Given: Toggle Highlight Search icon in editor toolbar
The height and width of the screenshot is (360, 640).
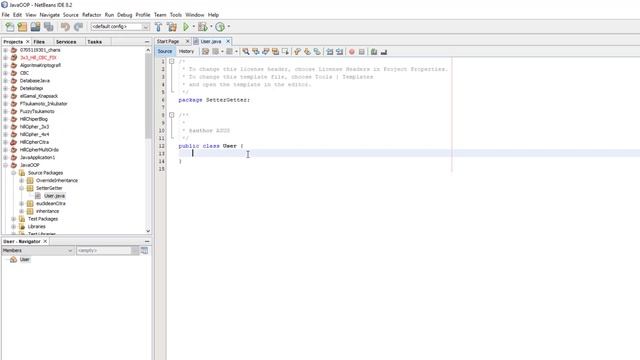Looking at the screenshot, I should pos(275,51).
